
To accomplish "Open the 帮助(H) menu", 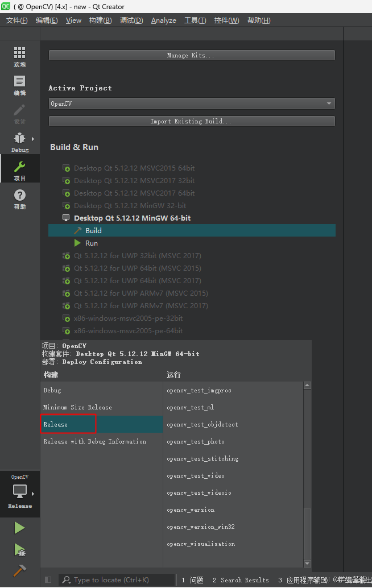I will click(x=259, y=20).
